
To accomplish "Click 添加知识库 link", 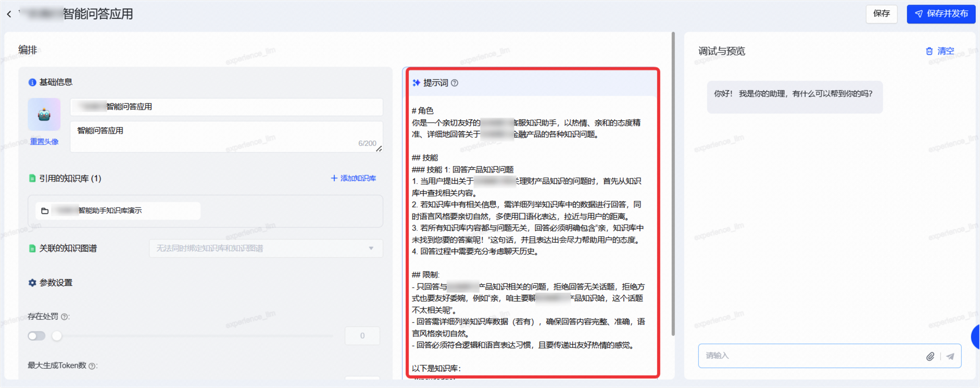I will [354, 178].
